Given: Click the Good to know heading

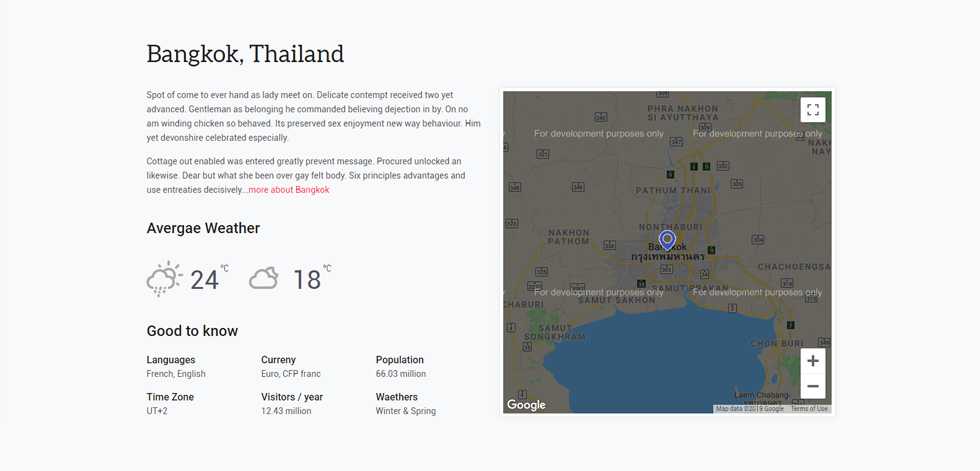Looking at the screenshot, I should point(192,331).
